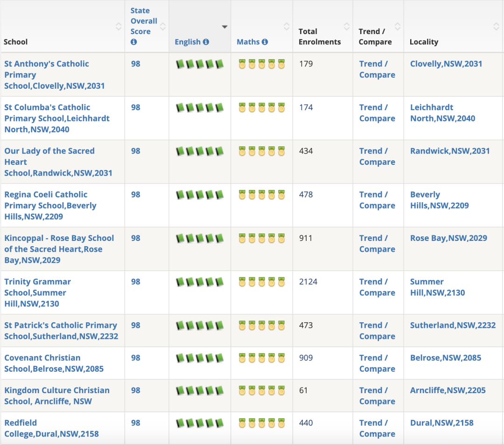Click Trend / Compare for Trinity Grammar
504x445 pixels.
coord(377,287)
